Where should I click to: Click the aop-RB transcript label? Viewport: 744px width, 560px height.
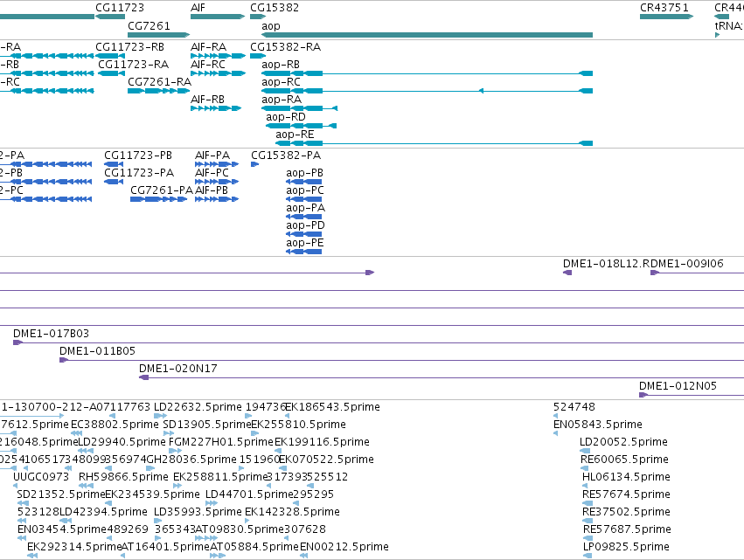pos(281,65)
